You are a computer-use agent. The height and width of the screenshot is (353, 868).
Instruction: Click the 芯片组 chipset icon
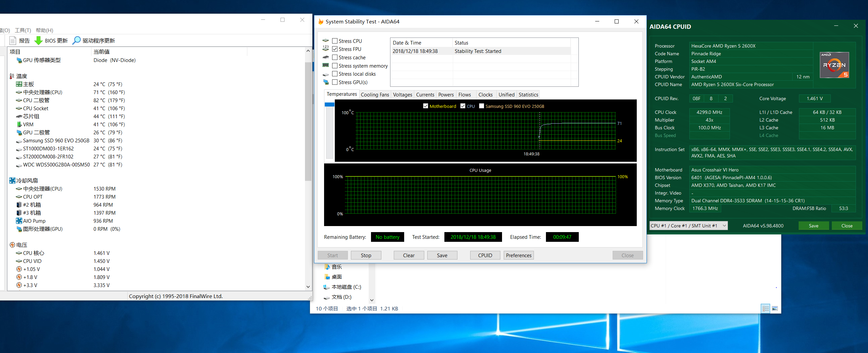pyautogui.click(x=19, y=117)
